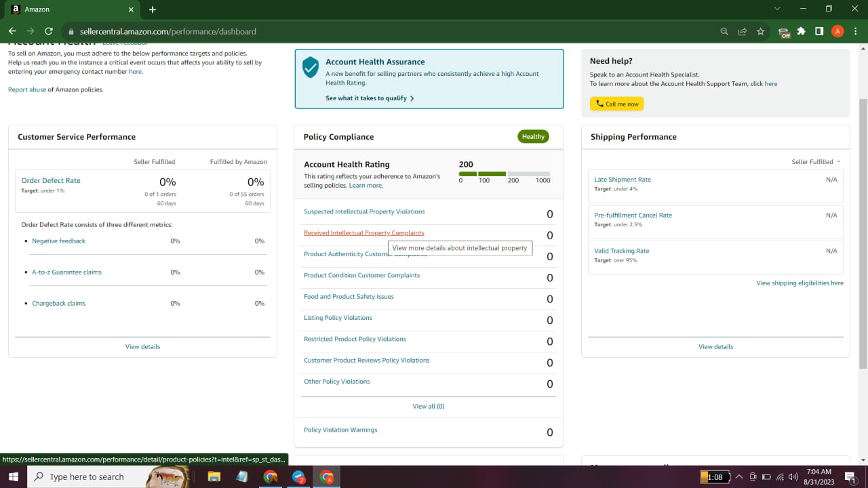
Task: Open See what it takes to qualify
Action: pos(370,98)
